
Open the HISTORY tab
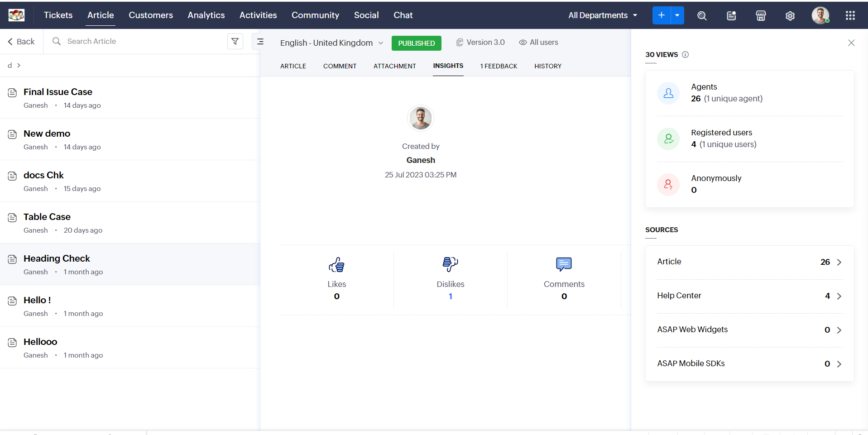click(548, 66)
